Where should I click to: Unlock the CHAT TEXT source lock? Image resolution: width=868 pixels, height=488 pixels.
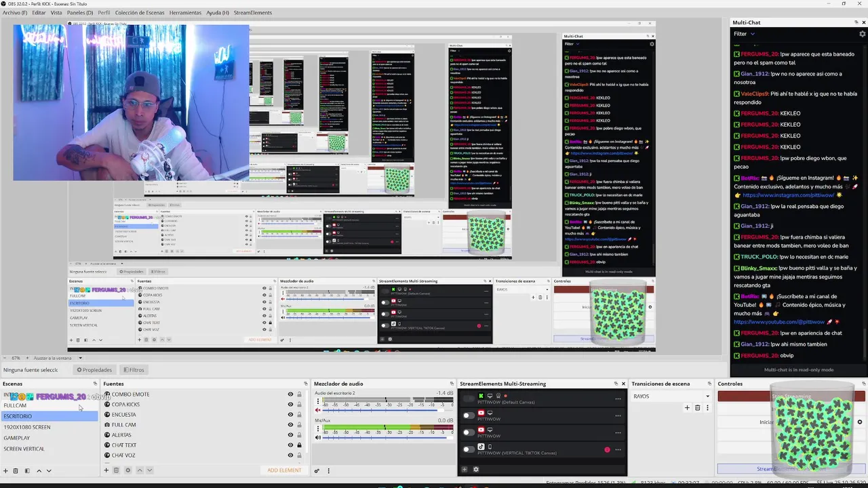pyautogui.click(x=299, y=445)
